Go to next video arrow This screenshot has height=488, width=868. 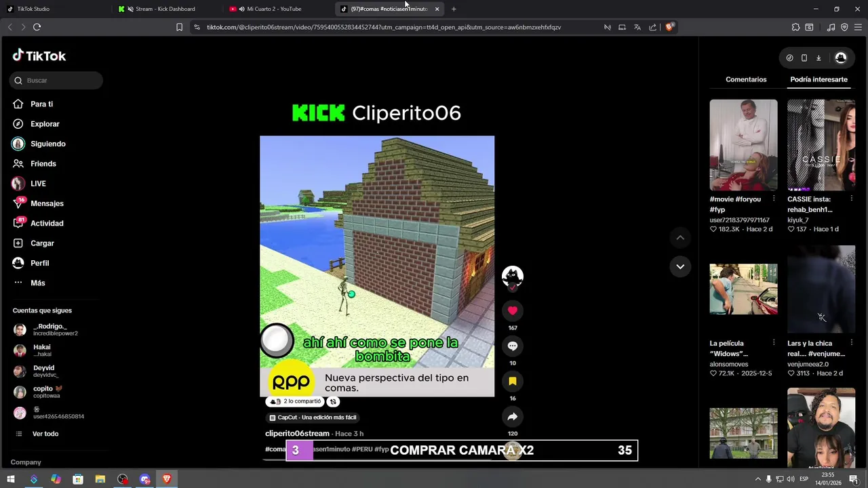(680, 266)
